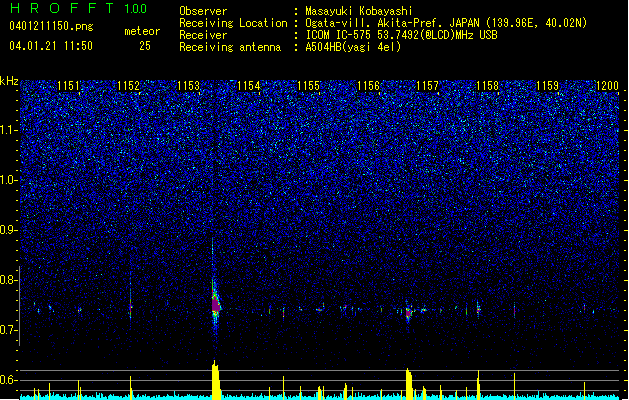
Task: Click the 1.0 kHz axis label
Action: tap(9, 180)
